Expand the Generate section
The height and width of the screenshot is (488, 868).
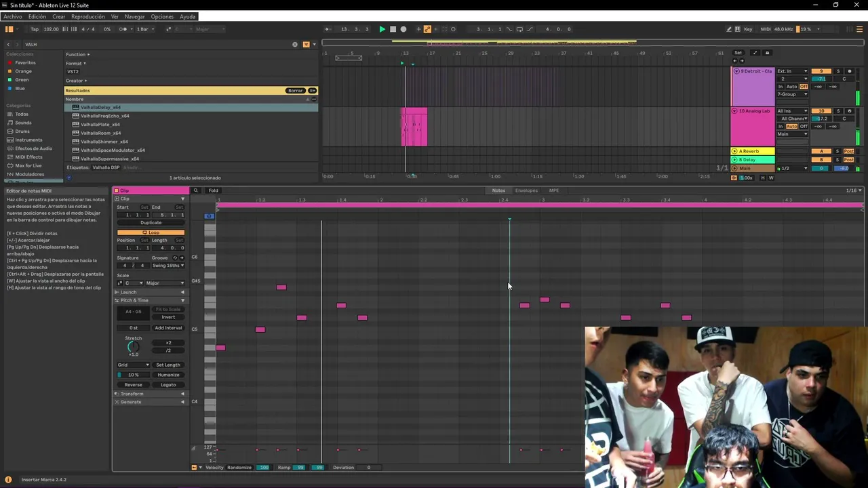click(150, 402)
